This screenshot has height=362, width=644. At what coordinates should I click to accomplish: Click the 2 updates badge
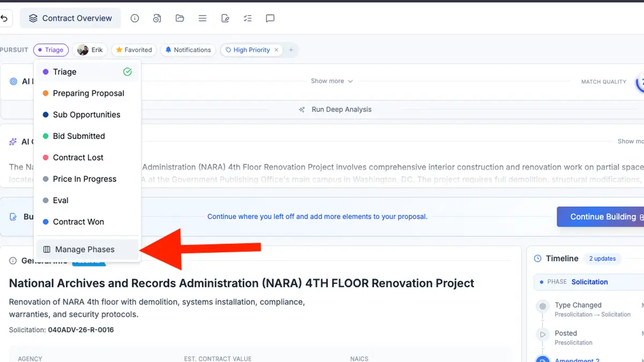(602, 258)
